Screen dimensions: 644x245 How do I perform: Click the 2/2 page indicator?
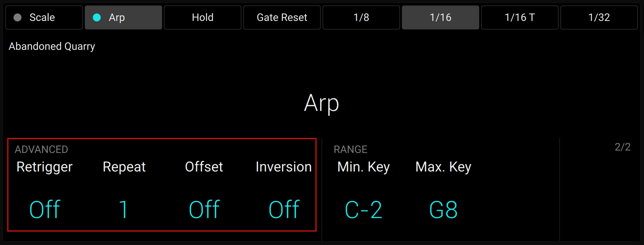pos(623,146)
